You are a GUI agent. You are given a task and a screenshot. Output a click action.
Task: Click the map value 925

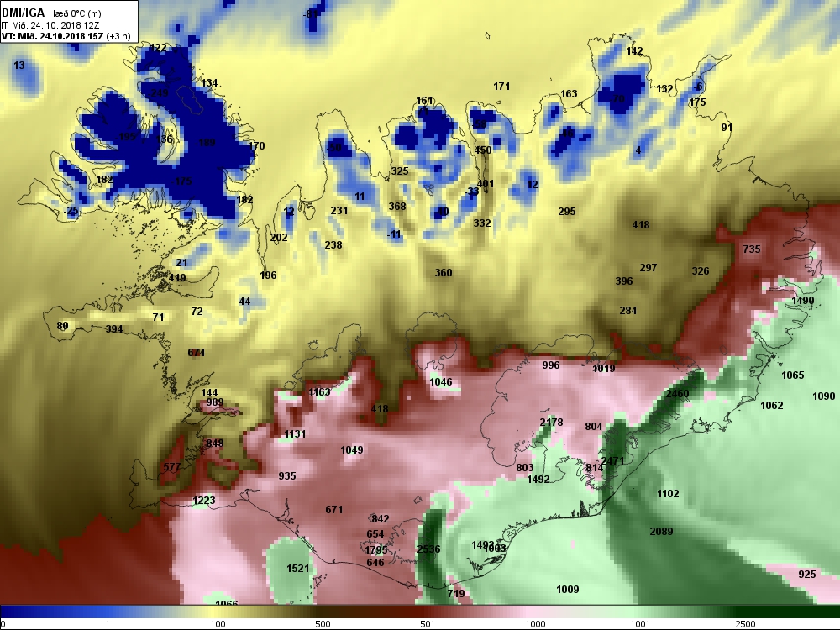click(806, 575)
